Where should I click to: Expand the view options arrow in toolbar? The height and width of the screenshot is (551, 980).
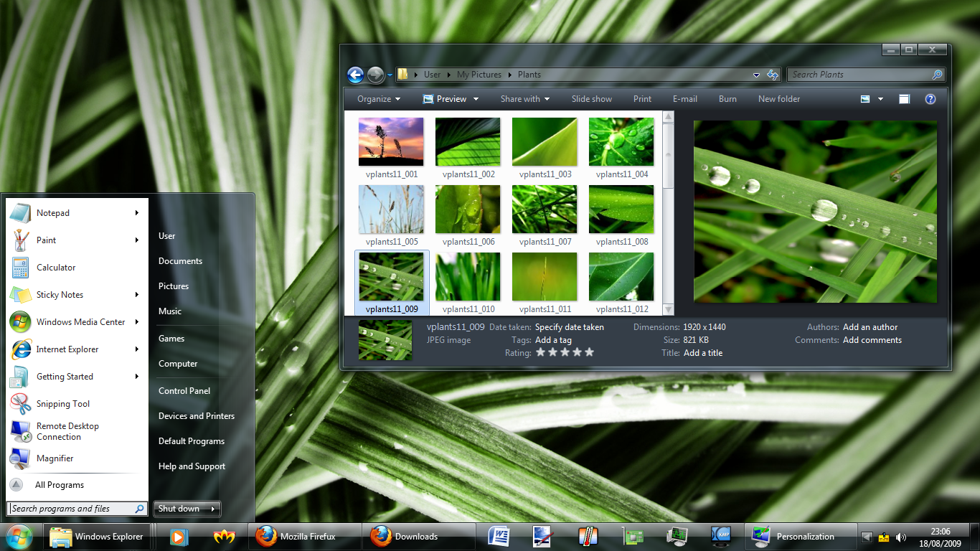[880, 99]
